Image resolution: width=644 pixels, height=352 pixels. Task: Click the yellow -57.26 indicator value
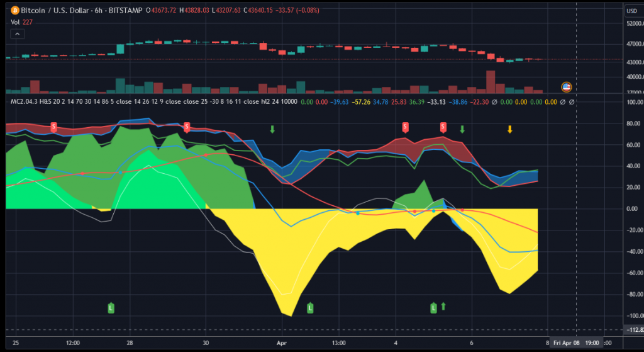pos(360,101)
